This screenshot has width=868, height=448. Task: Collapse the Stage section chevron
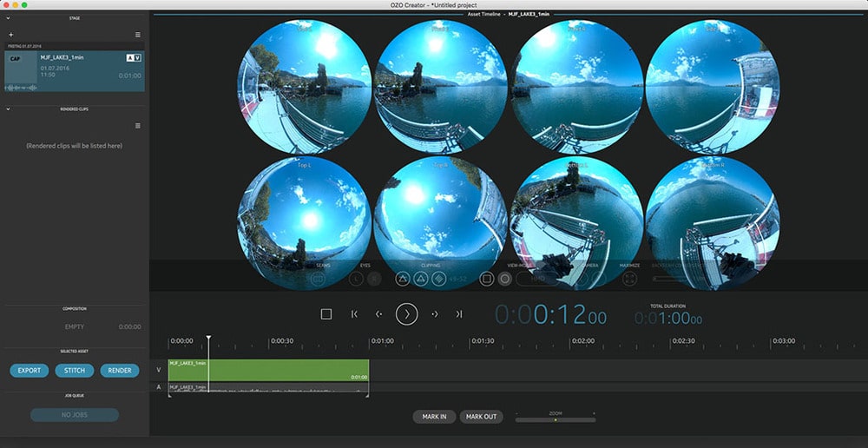pos(8,17)
